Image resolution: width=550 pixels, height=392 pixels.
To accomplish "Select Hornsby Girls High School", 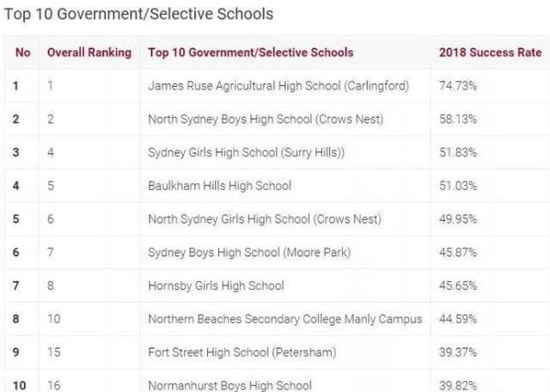I will (216, 285).
